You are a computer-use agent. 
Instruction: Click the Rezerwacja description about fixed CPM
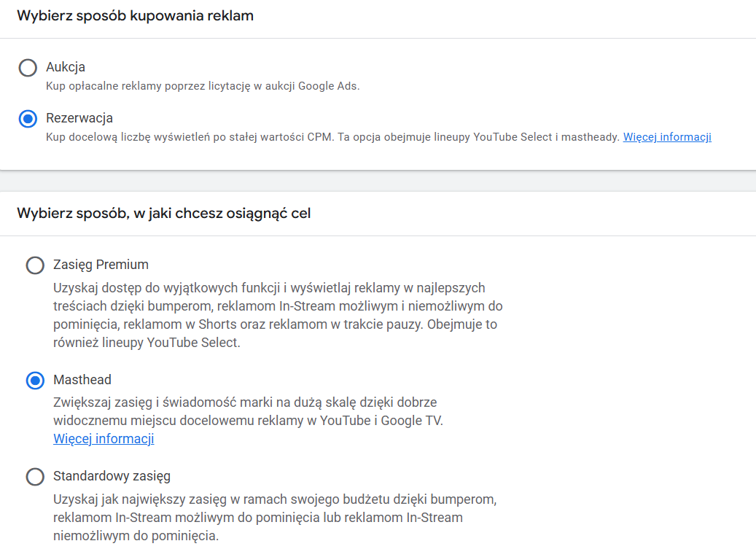coord(332,137)
